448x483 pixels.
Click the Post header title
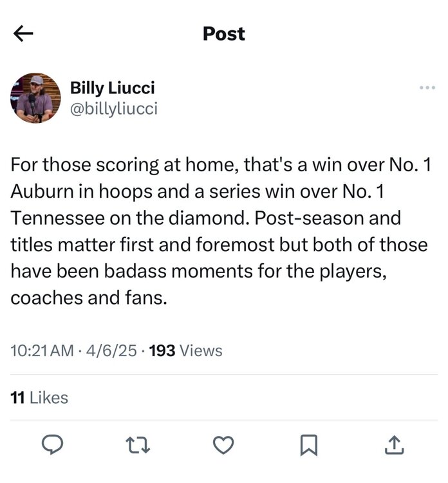(223, 33)
